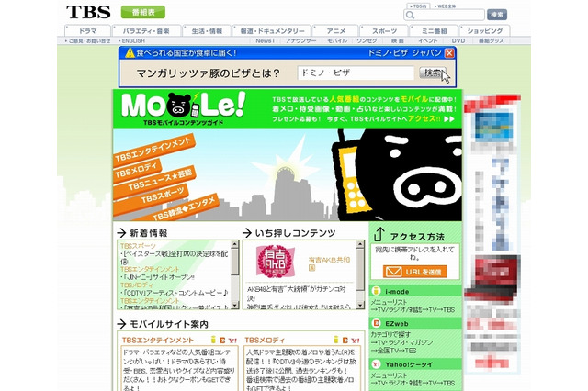Open the 「JIN-仁-」サイトオープン news item
Viewport: 588px width, 391px height.
157,277
